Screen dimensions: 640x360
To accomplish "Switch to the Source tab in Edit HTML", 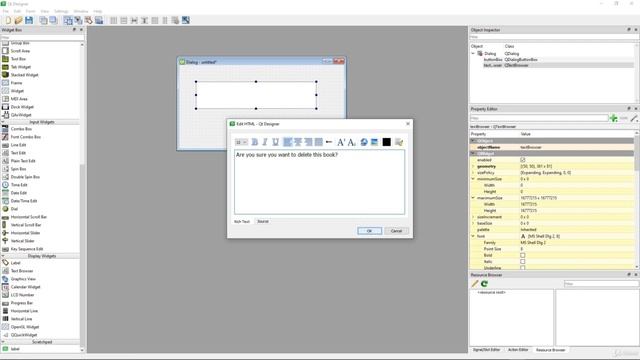I will [x=263, y=221].
